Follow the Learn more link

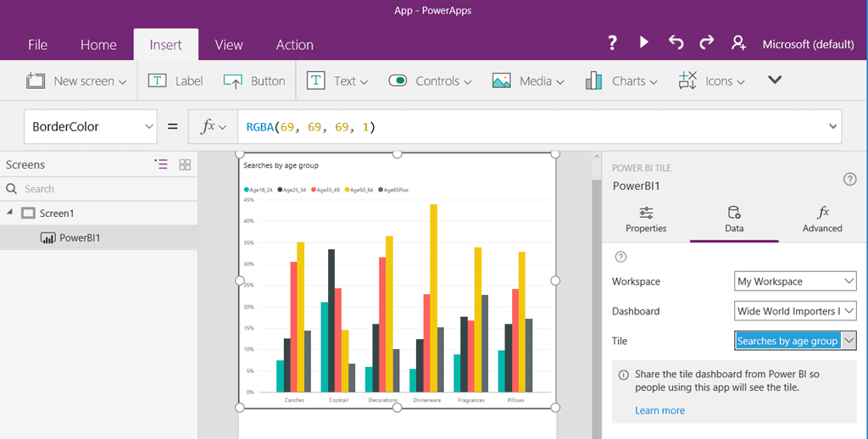click(x=659, y=410)
